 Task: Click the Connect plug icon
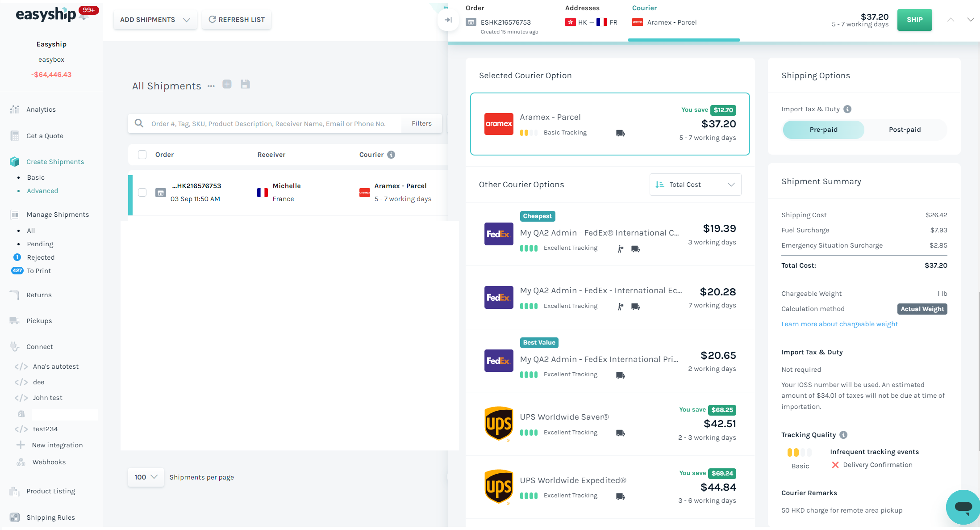point(15,347)
